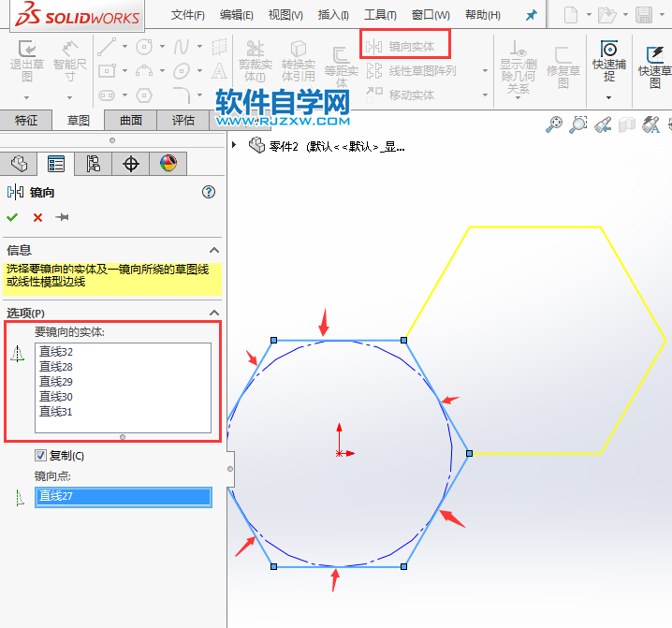Image resolution: width=672 pixels, height=628 pixels.
Task: Select the Text (A) sketch tool
Action: pos(219,71)
